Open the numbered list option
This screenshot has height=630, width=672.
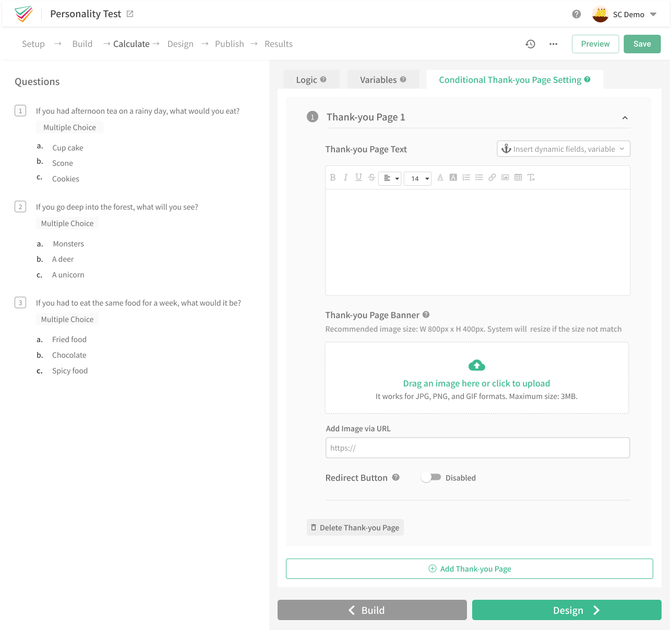(466, 177)
